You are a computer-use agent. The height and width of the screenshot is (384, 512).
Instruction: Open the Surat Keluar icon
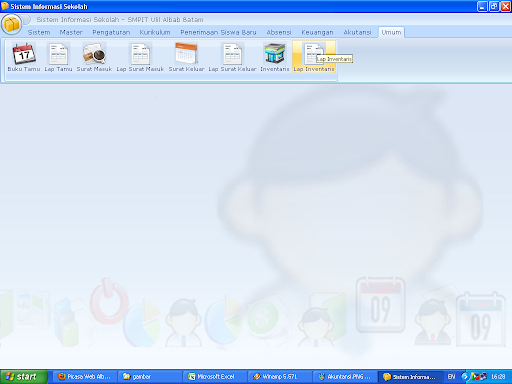186,57
